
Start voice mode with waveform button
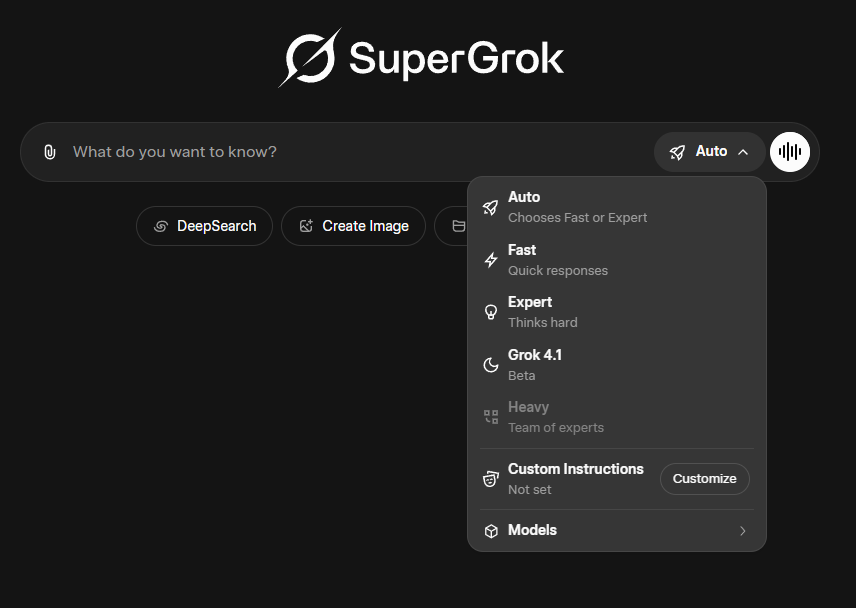click(790, 152)
